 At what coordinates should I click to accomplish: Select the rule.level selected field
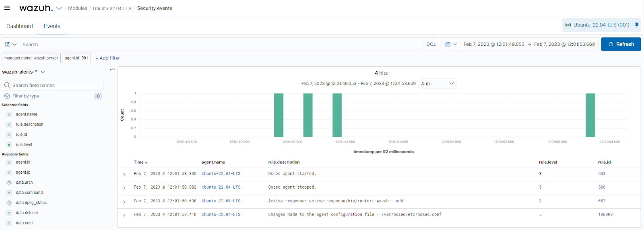coord(24,145)
